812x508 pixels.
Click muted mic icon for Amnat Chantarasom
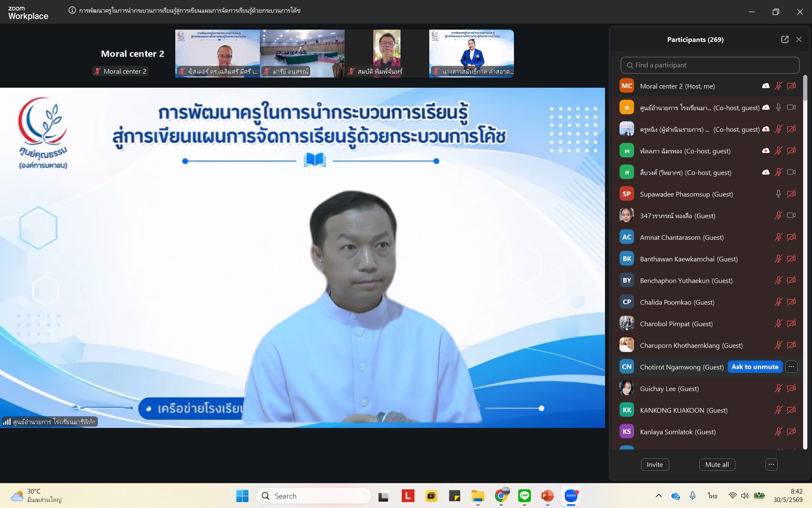(778, 237)
